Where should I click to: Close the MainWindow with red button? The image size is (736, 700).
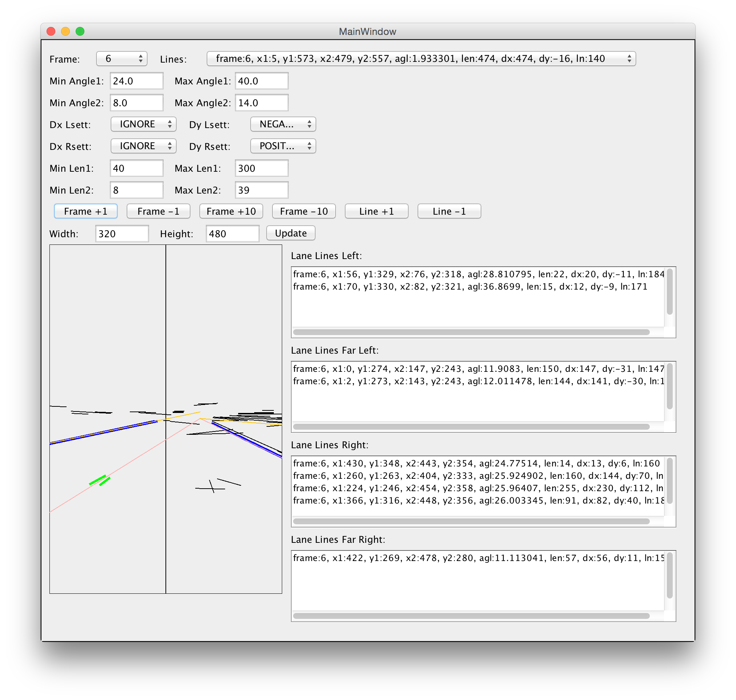point(51,31)
